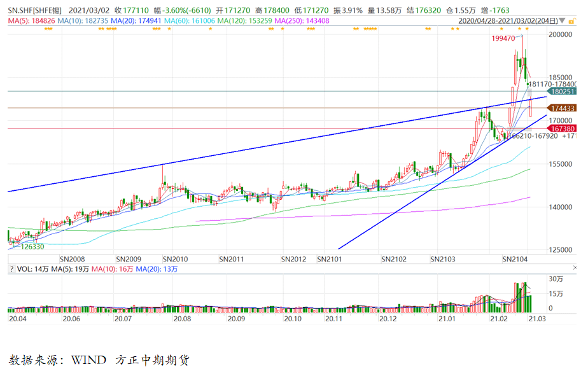Screen dimensions: 588x369
Task: Click the 20.08 date on time axis
Action: (x=182, y=317)
